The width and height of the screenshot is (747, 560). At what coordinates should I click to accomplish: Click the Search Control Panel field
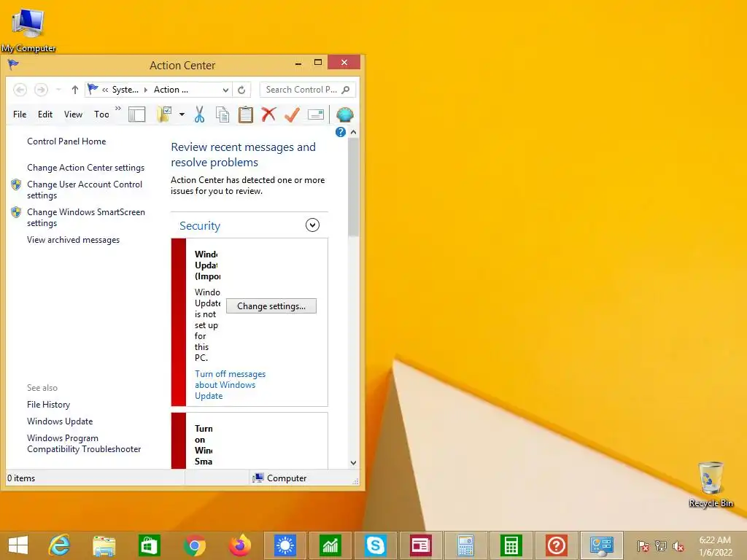click(307, 90)
